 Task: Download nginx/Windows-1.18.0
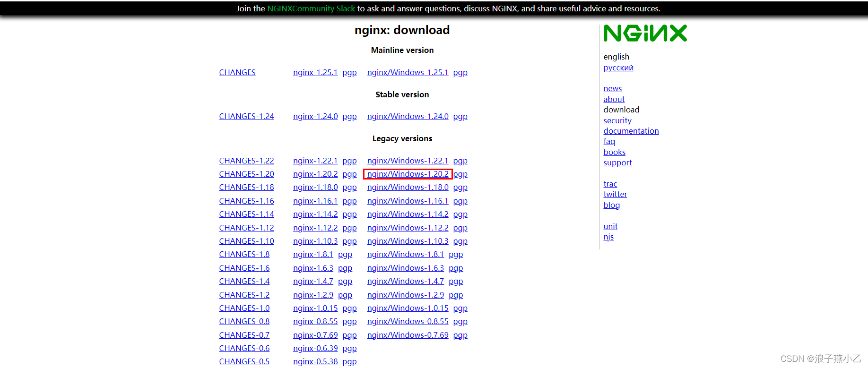pos(408,187)
